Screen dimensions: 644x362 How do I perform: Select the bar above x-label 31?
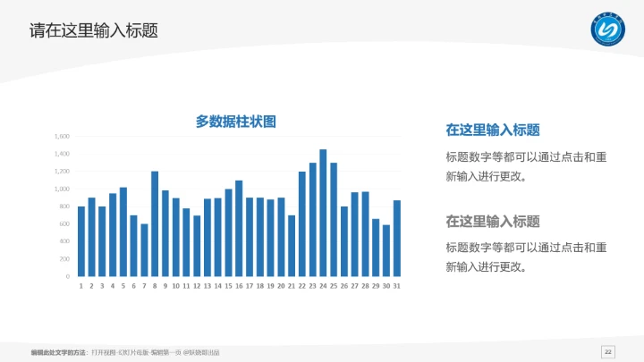point(397,239)
